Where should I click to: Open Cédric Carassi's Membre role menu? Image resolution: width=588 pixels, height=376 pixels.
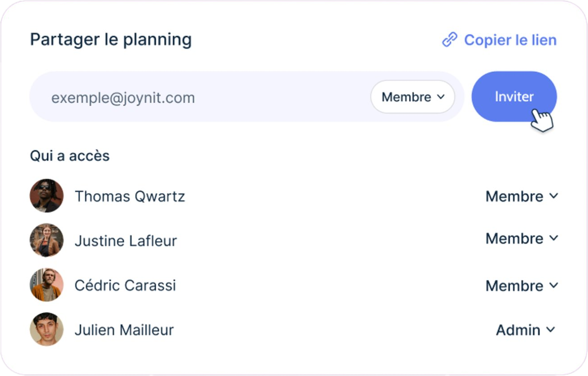pyautogui.click(x=555, y=285)
